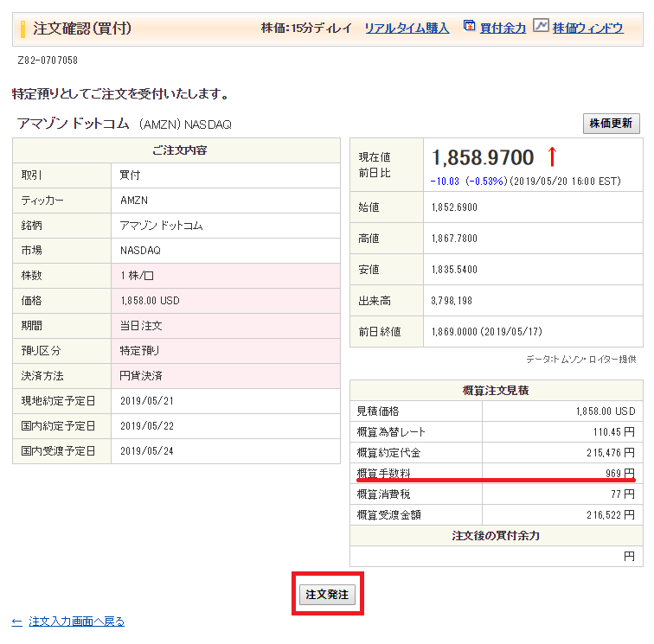This screenshot has width=654, height=644.
Task: Click previous close 1,869.0000 (2019/05/17)
Action: 487,332
